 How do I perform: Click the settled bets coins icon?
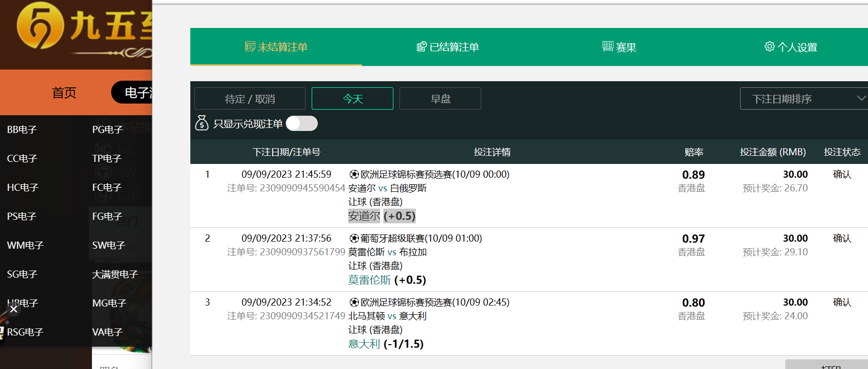(421, 47)
